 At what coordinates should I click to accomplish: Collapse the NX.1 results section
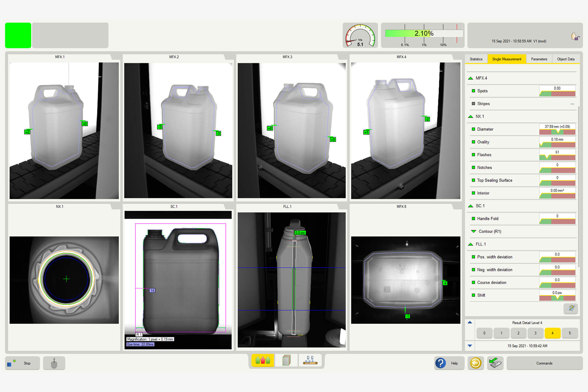click(471, 117)
